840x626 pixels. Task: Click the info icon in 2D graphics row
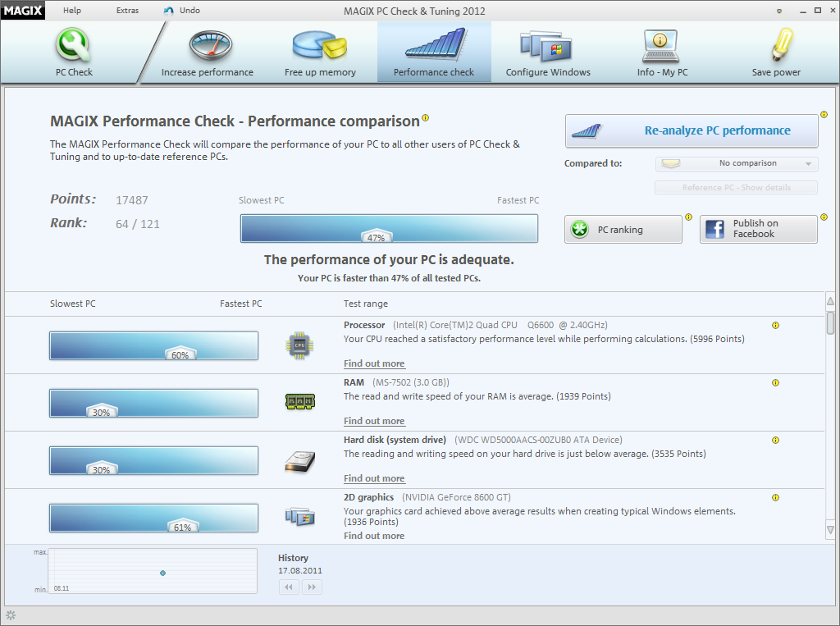pos(775,497)
